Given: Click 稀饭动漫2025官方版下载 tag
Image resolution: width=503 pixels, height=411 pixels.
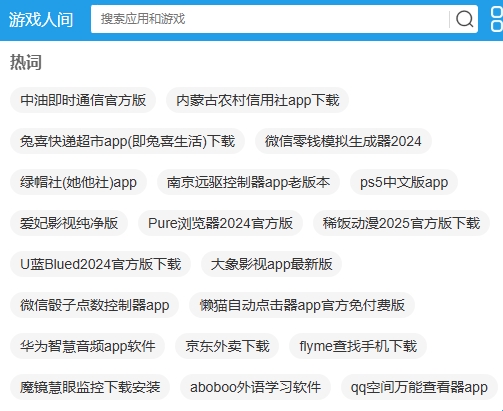Looking at the screenshot, I should pos(401,223).
